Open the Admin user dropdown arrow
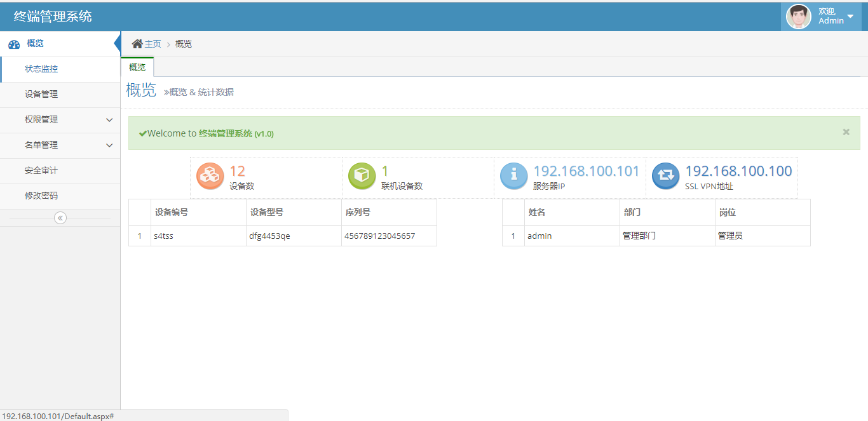Viewport: 868px width, 421px height. 850,17
